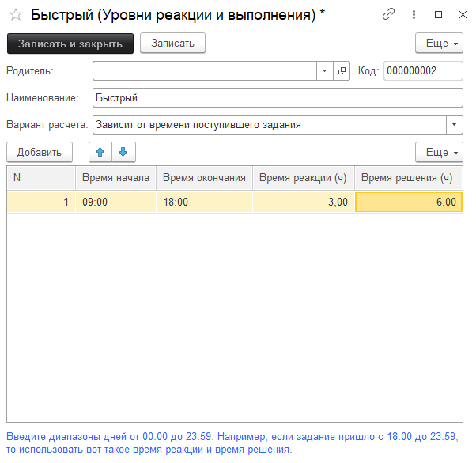Open the three-dot form menu
The height and width of the screenshot is (463, 476).
[x=414, y=14]
